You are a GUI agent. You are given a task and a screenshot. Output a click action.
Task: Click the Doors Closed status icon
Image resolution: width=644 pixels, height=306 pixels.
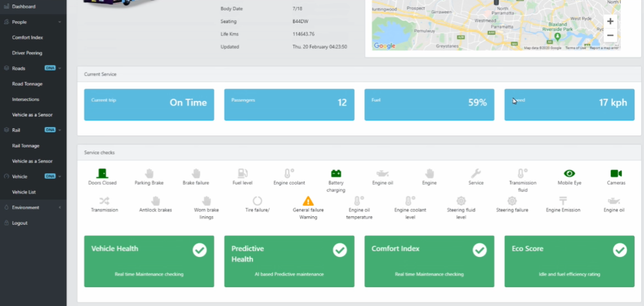(x=102, y=173)
